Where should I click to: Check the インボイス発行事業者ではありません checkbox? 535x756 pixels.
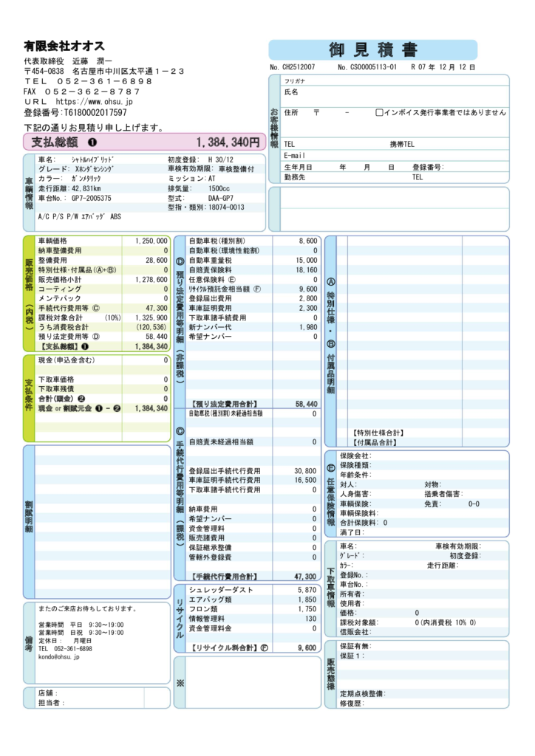(379, 113)
